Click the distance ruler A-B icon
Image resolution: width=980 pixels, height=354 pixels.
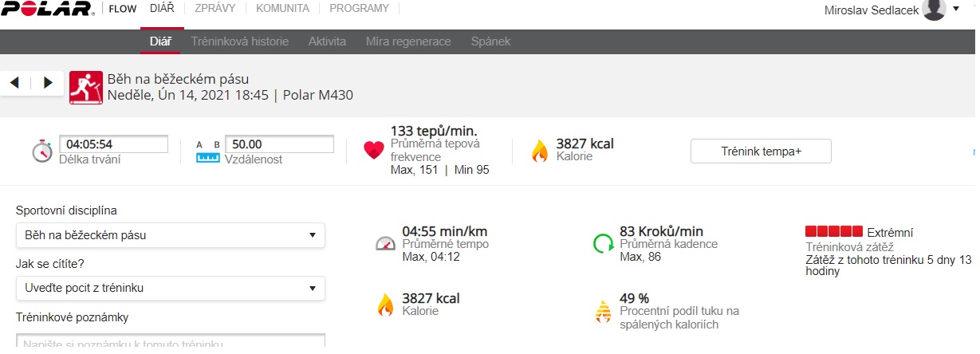tap(208, 151)
